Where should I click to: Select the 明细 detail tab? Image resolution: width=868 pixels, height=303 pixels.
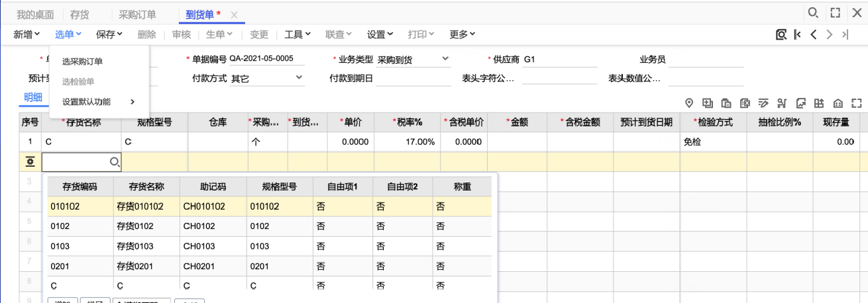click(33, 97)
